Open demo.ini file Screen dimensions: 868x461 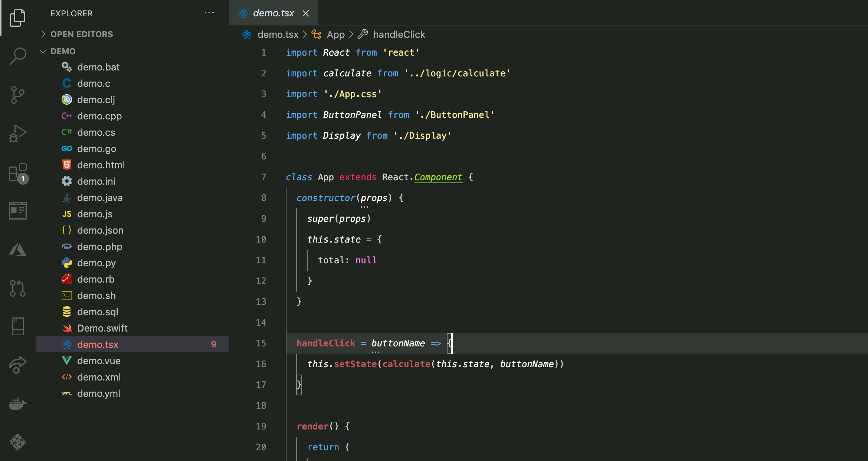[x=132, y=181]
